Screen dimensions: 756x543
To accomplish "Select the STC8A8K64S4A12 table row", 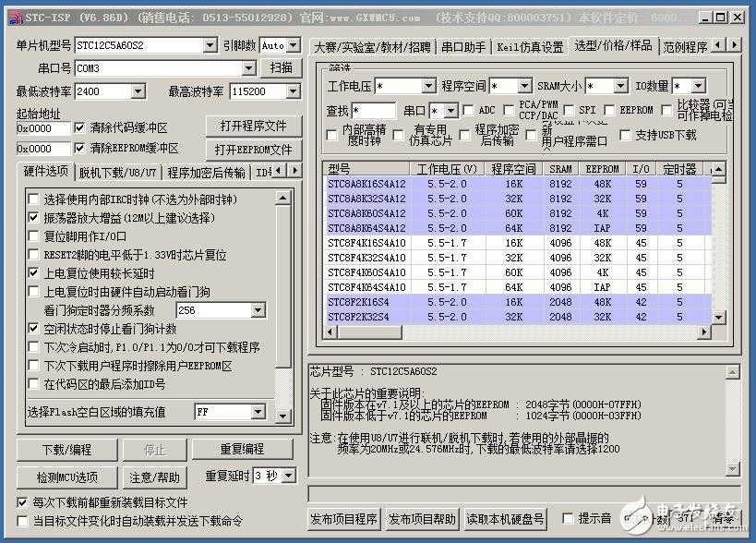I will click(517, 228).
